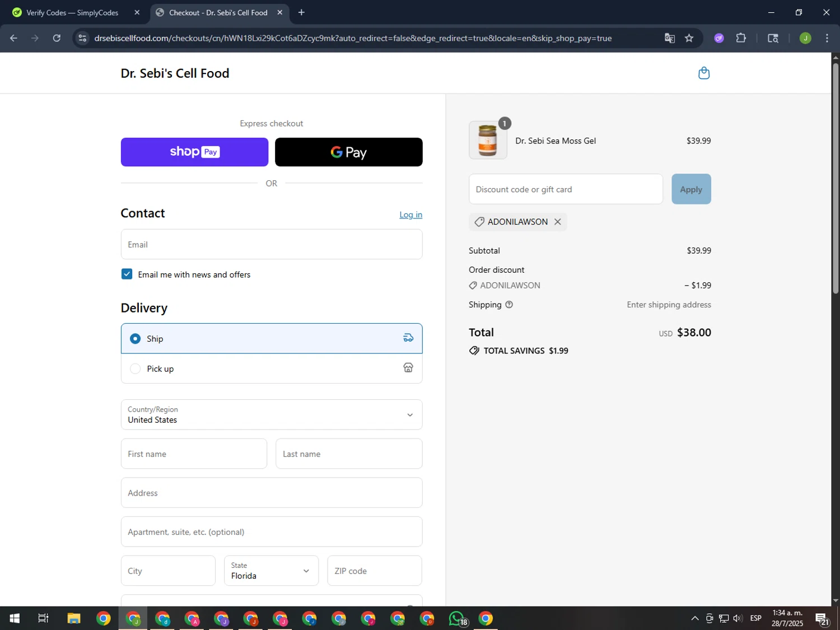Open Task View on the taskbar
Screen dimensions: 840x630
point(43,618)
